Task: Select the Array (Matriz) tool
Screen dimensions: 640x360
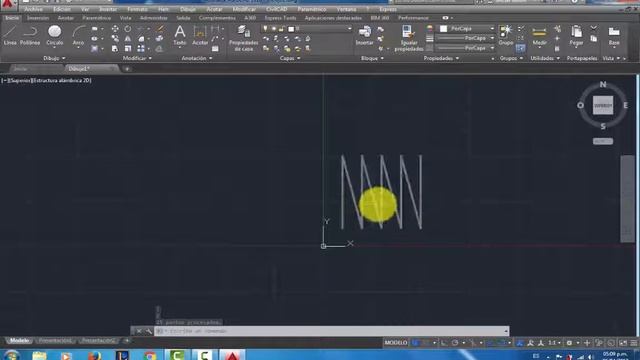Action: [141, 49]
